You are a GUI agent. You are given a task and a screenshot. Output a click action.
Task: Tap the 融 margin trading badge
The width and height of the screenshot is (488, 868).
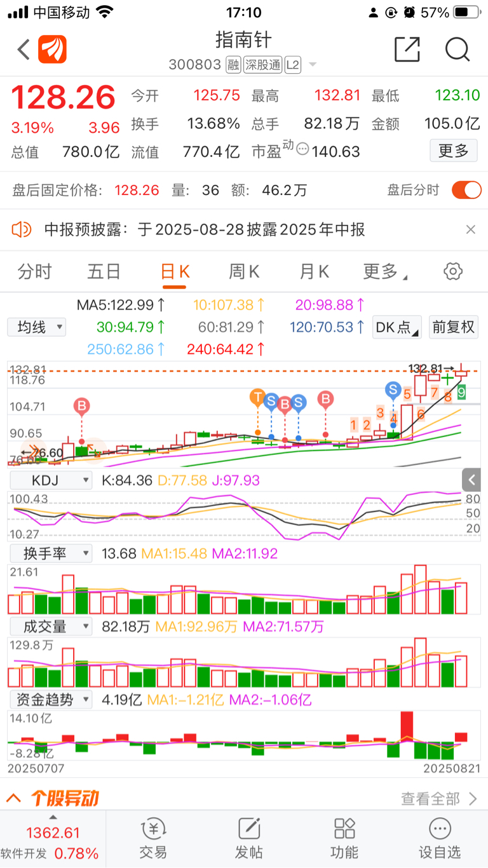[233, 65]
